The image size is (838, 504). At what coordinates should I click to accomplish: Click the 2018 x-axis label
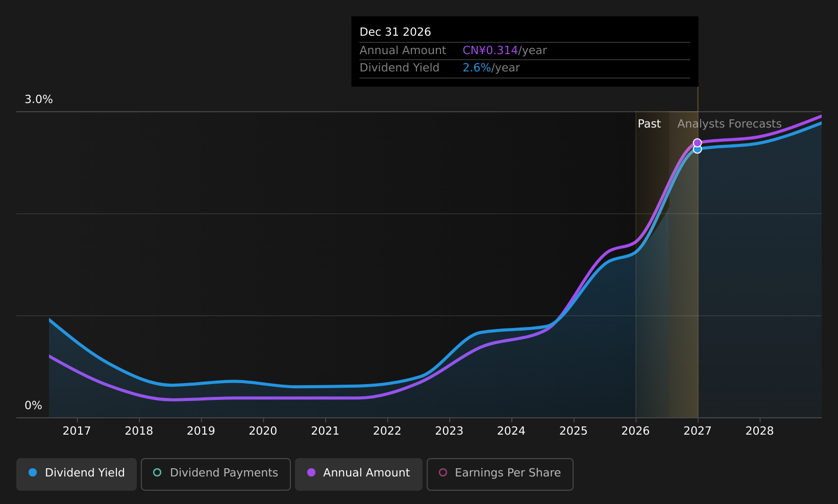[139, 431]
